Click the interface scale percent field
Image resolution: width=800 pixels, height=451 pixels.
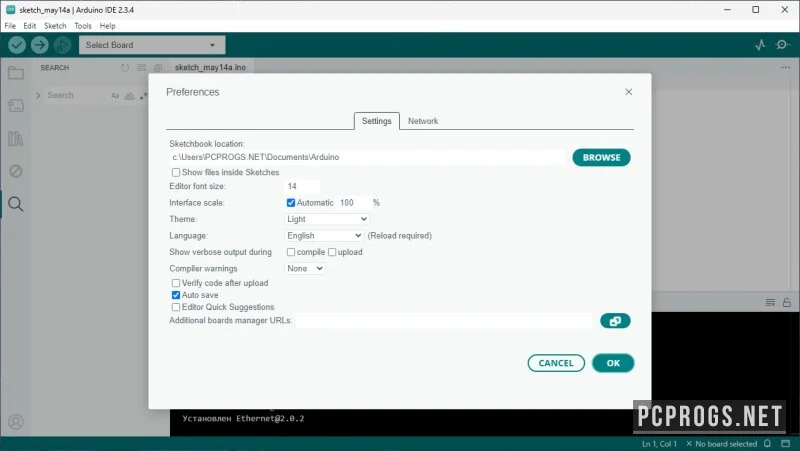[354, 203]
